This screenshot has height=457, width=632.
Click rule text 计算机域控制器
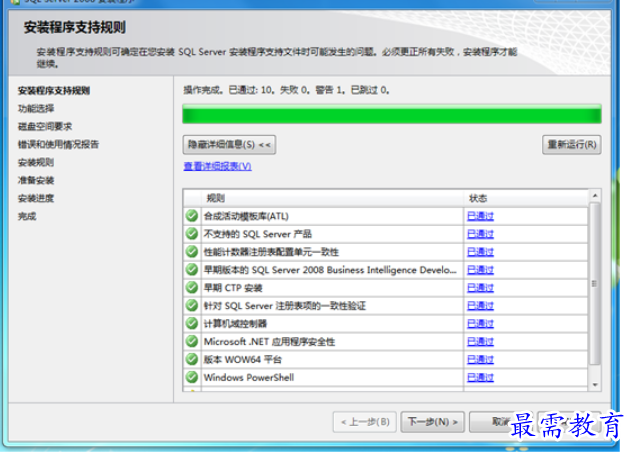pyautogui.click(x=235, y=324)
